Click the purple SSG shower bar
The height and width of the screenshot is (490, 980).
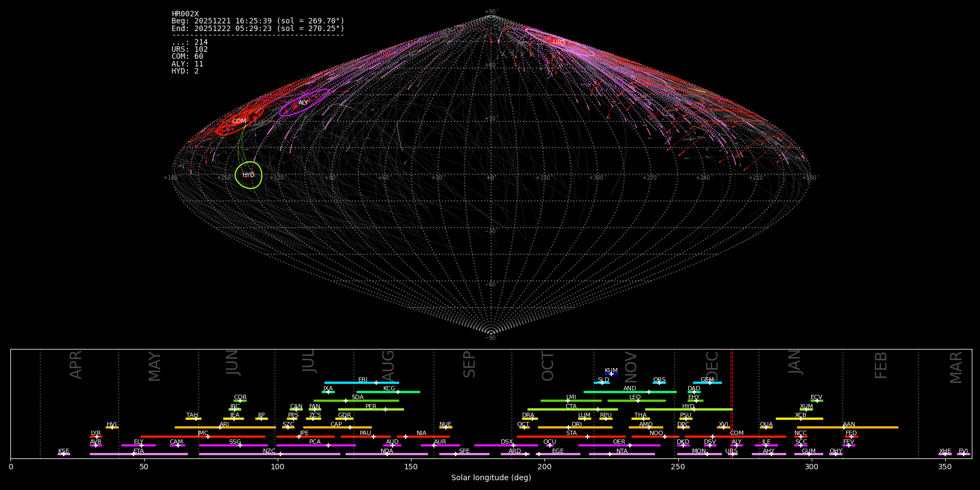[x=233, y=445]
